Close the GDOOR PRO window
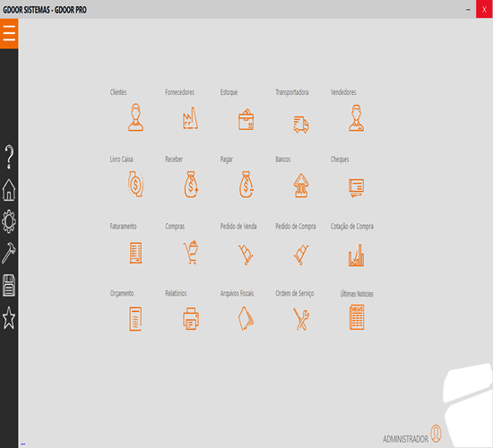The height and width of the screenshot is (448, 493). (484, 9)
